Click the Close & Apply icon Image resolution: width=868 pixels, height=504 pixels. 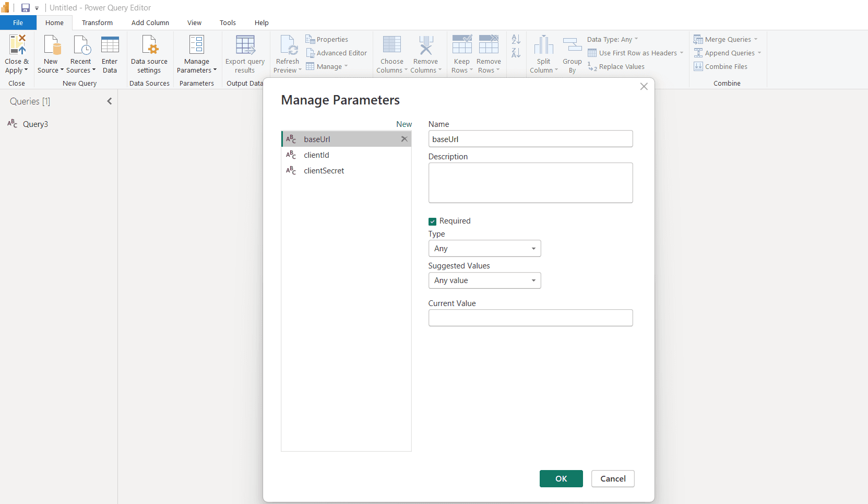[x=17, y=45]
